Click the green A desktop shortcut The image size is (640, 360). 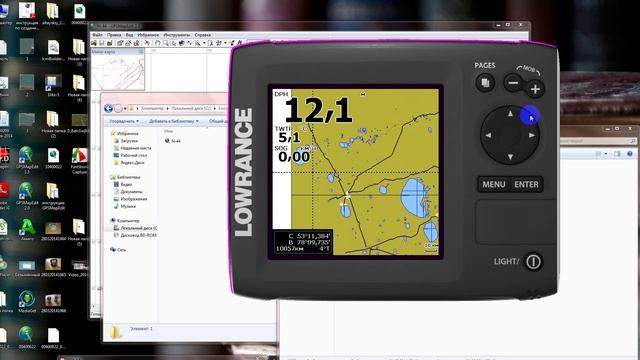click(27, 230)
